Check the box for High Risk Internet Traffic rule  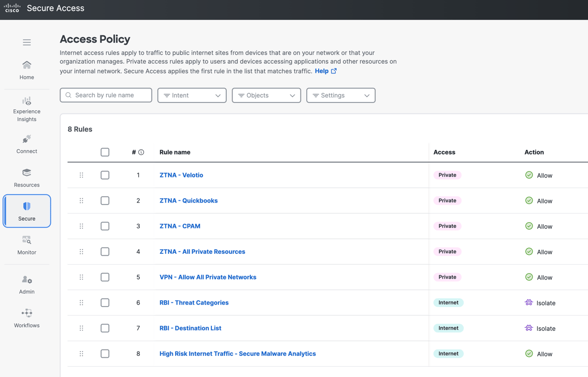pos(105,353)
